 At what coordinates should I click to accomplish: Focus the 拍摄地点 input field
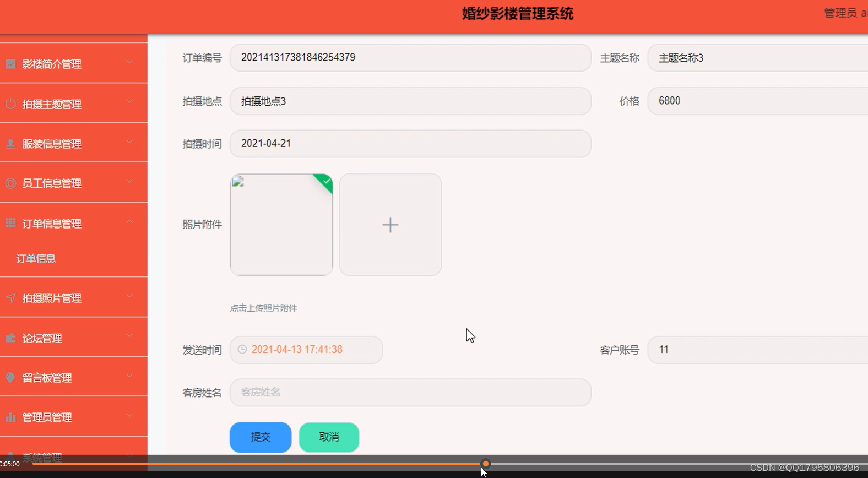pyautogui.click(x=410, y=101)
